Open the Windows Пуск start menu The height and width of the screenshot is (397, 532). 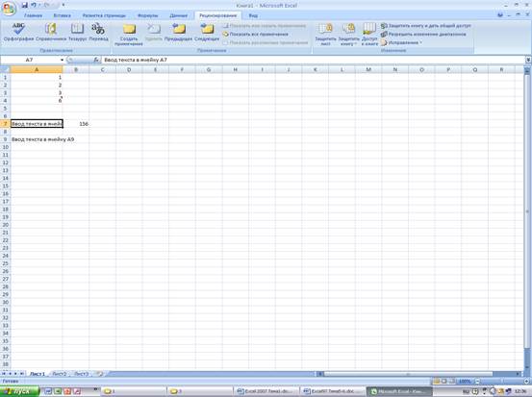[20, 391]
